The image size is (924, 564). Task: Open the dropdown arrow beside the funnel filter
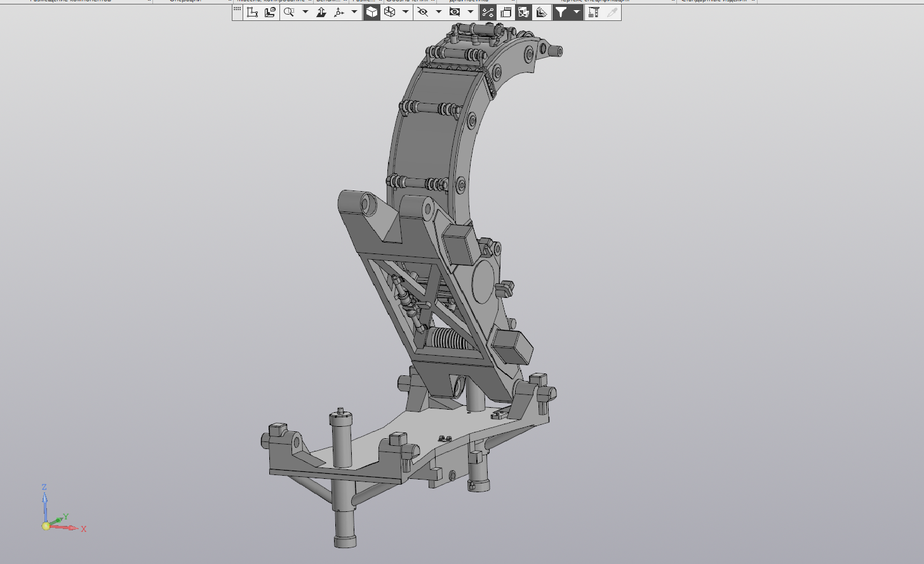tap(577, 12)
